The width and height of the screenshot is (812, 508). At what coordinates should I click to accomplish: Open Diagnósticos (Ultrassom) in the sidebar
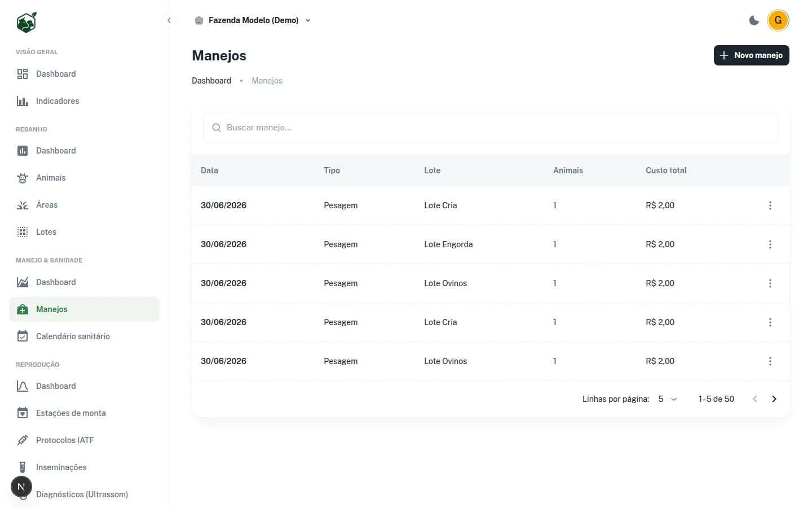[x=85, y=494]
